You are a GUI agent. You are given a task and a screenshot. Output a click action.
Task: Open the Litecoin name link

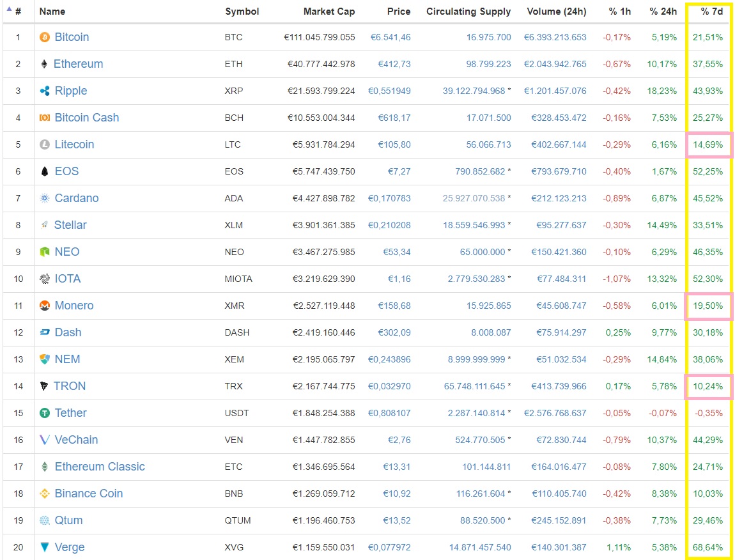point(74,144)
